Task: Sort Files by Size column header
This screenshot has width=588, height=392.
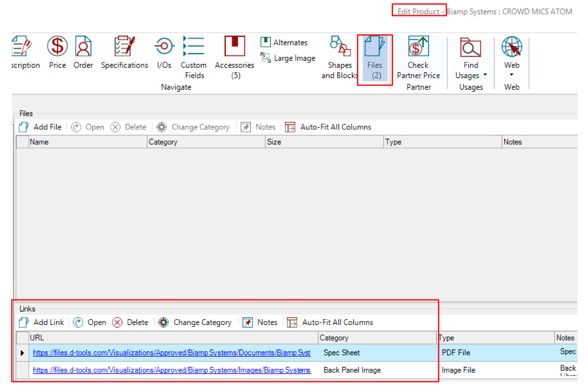Action: click(324, 142)
